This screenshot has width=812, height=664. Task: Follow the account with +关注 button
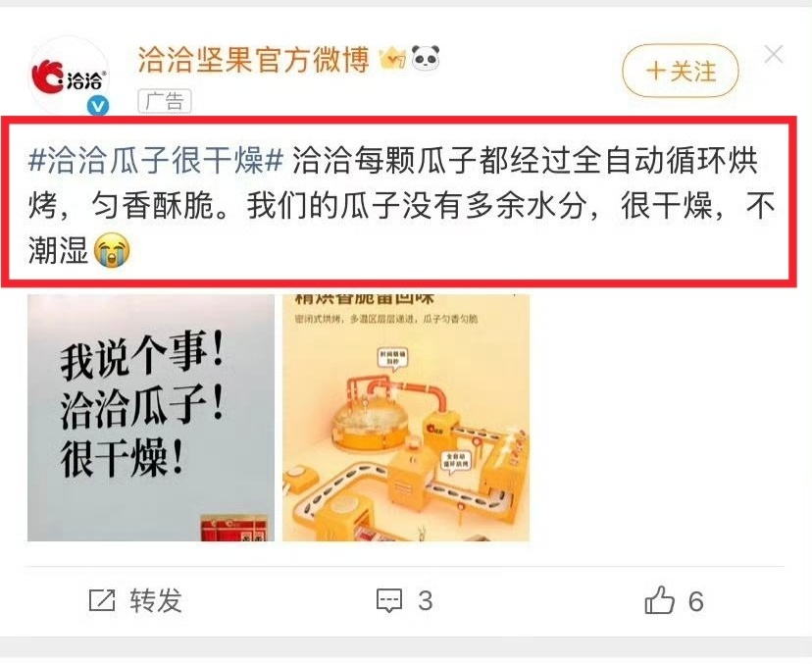[681, 71]
